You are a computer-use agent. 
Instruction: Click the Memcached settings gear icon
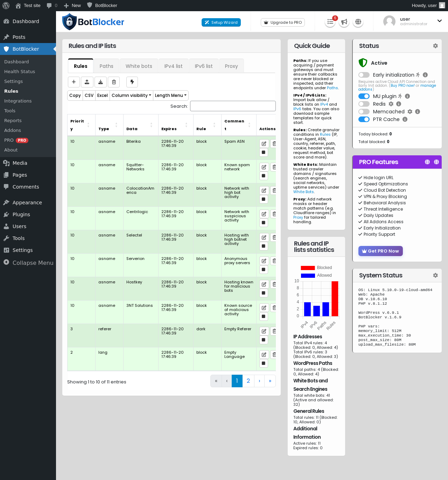click(410, 112)
